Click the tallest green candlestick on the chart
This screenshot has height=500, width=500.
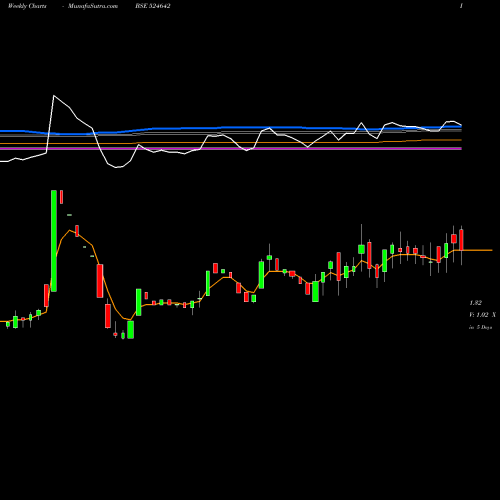point(54,241)
